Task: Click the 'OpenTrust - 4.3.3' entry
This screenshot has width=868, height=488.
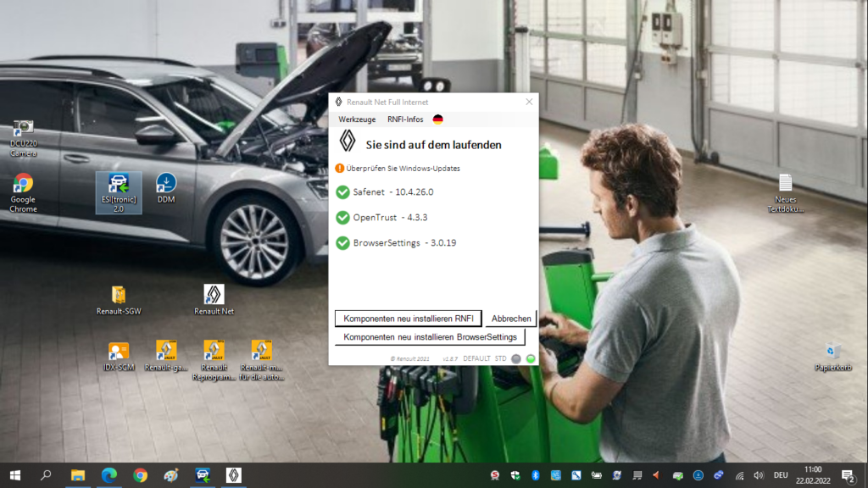Action: point(390,218)
